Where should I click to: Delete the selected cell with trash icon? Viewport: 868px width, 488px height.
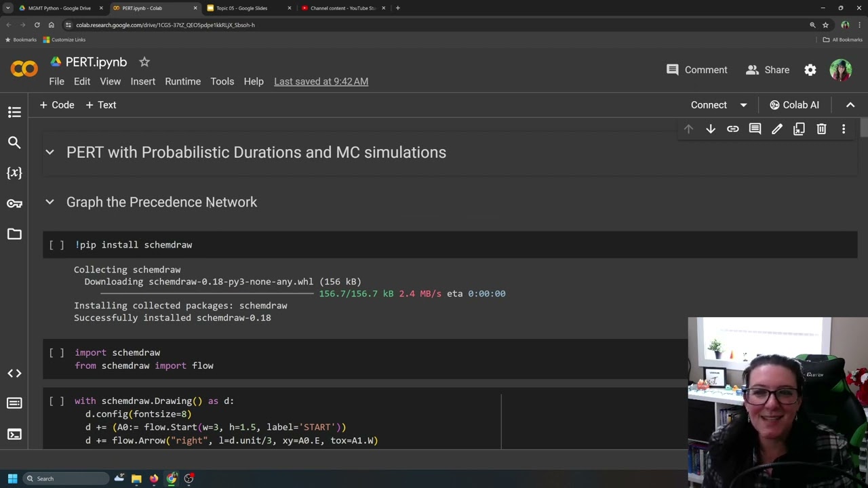[x=821, y=129]
